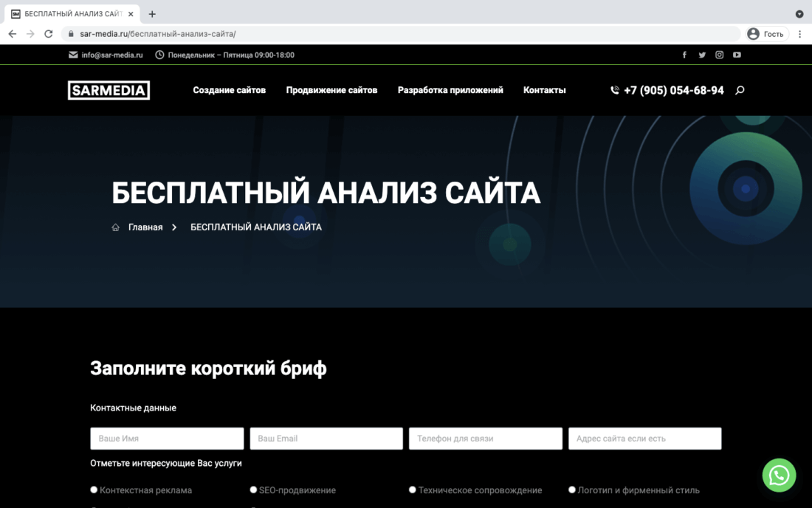Click the БЕСПЛАТНЫЙ АНАЛИЗ САЙТА browser tab

click(x=72, y=14)
